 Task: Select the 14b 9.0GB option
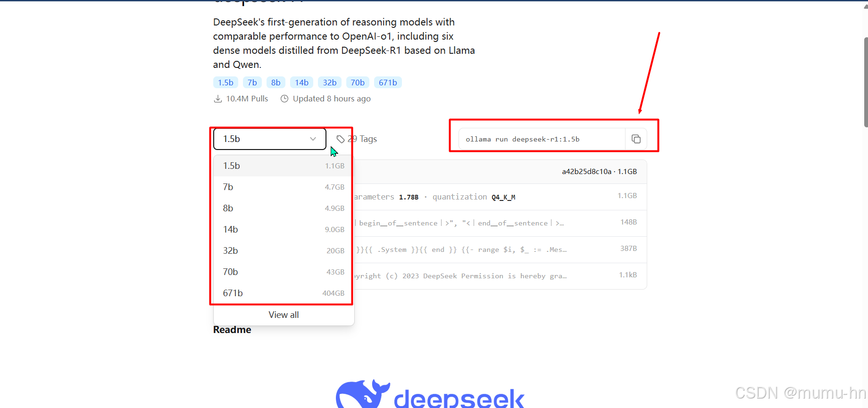pos(284,230)
